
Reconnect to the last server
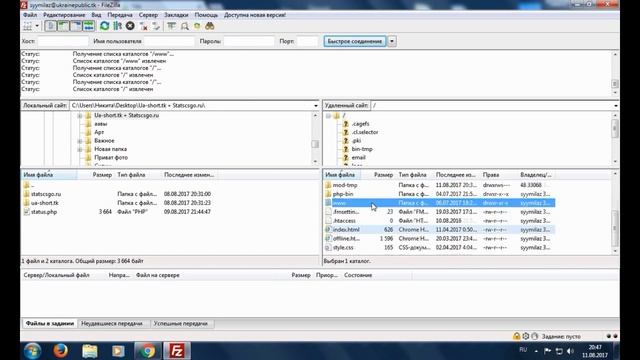pos(156,26)
